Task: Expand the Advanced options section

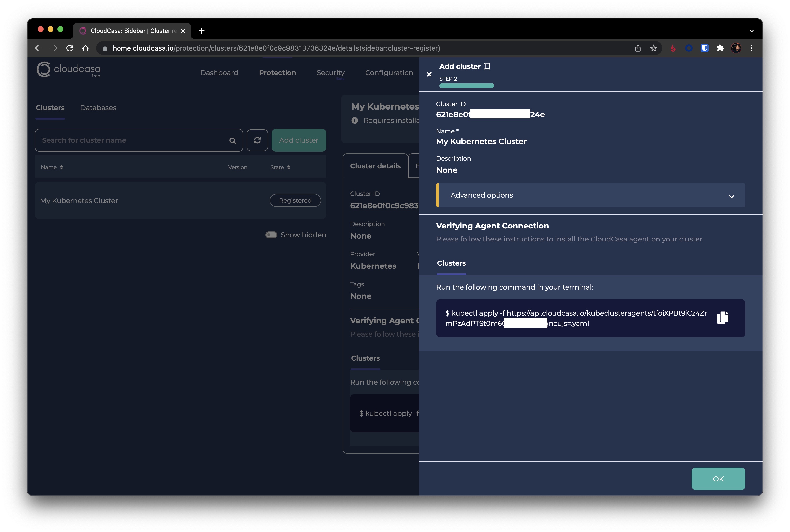Action: (x=590, y=195)
